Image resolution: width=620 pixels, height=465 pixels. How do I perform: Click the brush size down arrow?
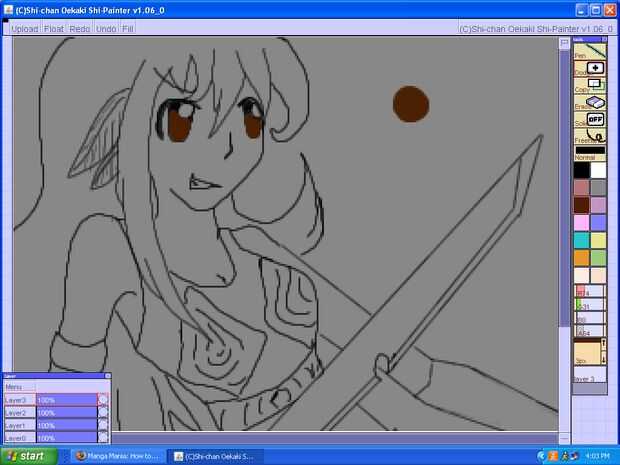[x=603, y=358]
